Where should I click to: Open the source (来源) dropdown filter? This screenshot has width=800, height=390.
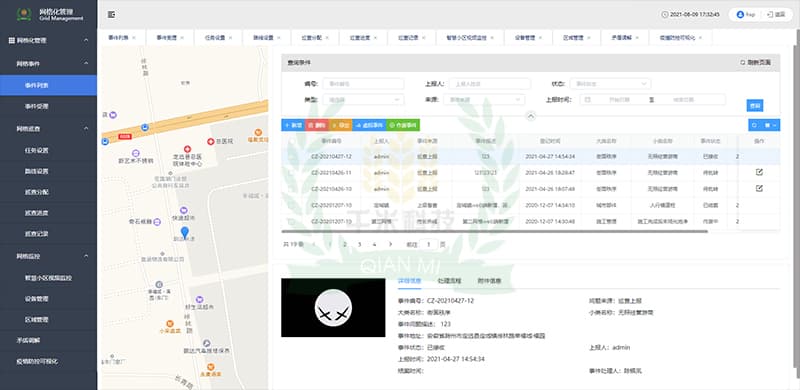pyautogui.click(x=484, y=100)
